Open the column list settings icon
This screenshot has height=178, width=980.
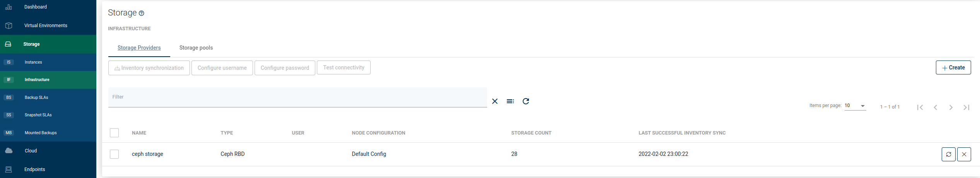510,101
